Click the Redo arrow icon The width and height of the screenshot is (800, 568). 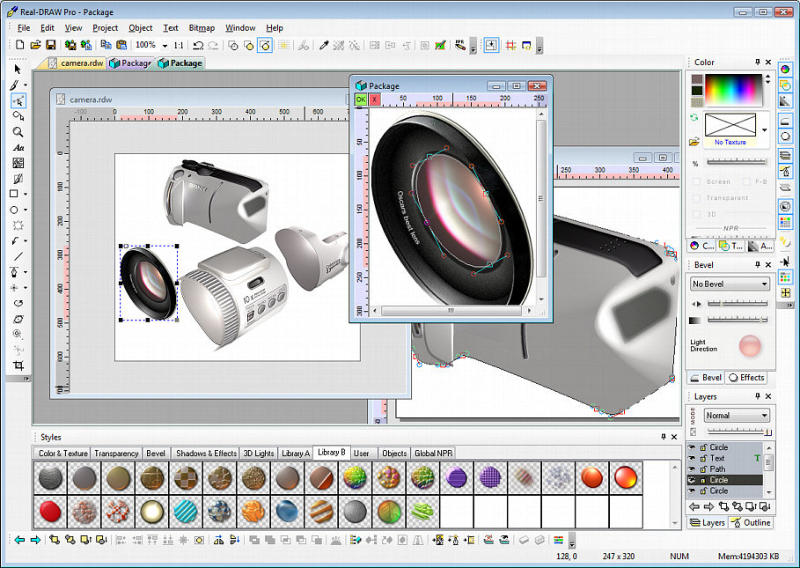tap(213, 45)
